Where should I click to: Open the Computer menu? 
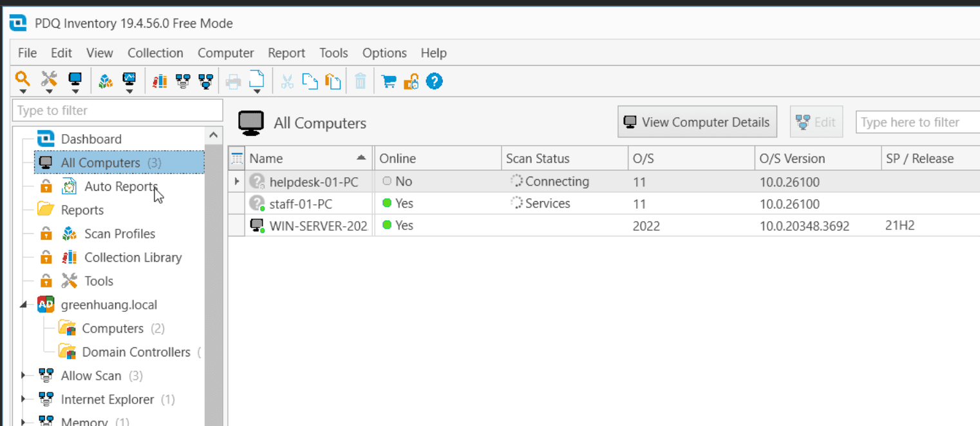point(226,53)
